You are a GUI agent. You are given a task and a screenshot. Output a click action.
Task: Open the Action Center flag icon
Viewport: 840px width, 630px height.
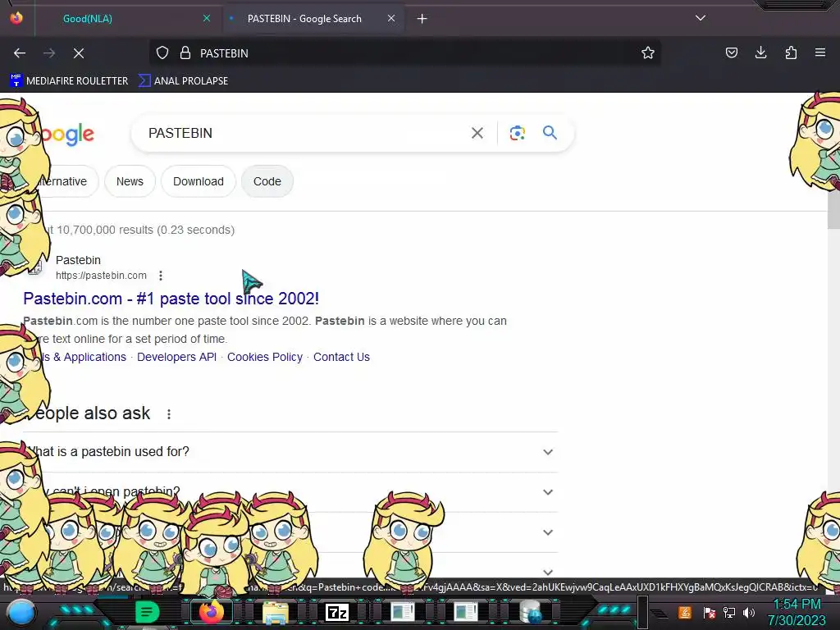click(710, 612)
